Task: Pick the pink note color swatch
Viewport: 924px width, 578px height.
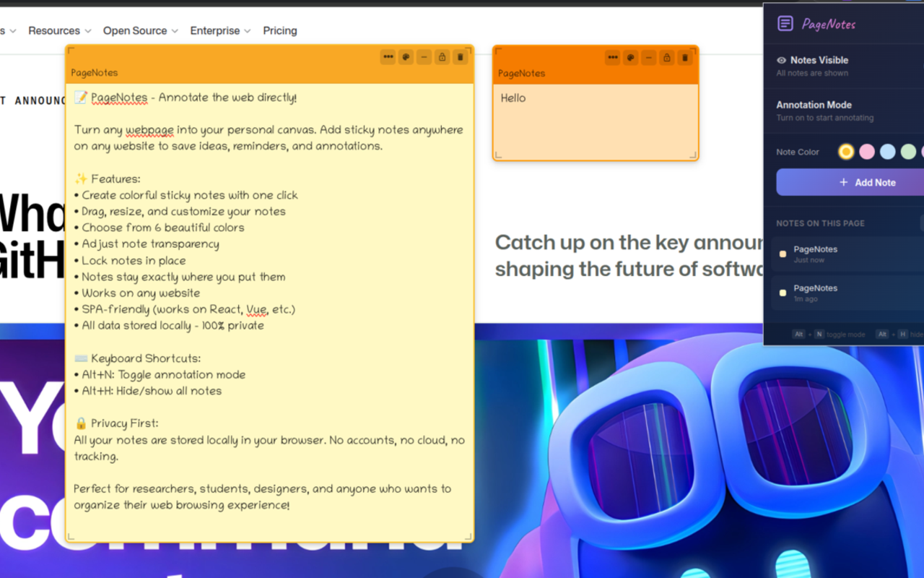Action: [x=866, y=152]
